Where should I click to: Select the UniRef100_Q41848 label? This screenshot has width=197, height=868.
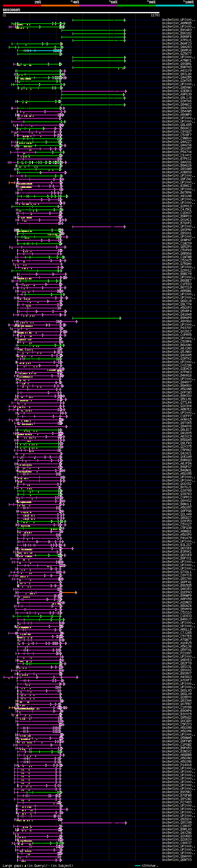pos(177,315)
